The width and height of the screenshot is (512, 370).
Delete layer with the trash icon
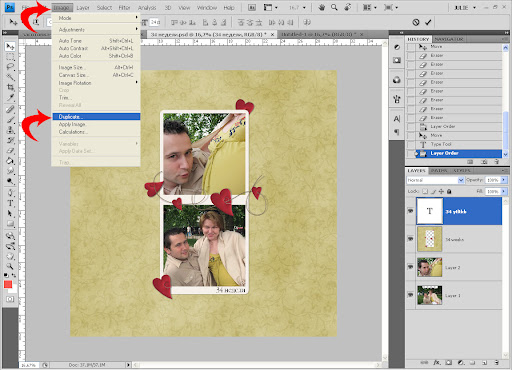[x=496, y=362]
